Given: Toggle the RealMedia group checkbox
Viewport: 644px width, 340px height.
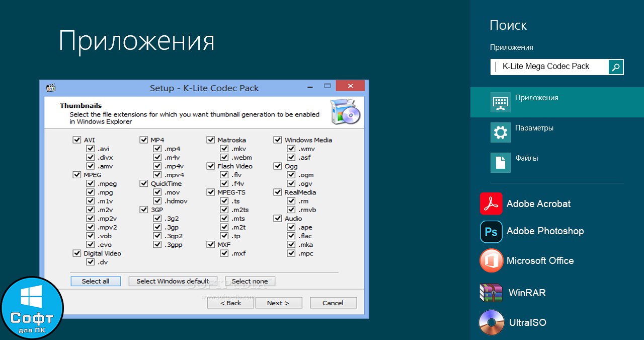Looking at the screenshot, I should point(278,192).
